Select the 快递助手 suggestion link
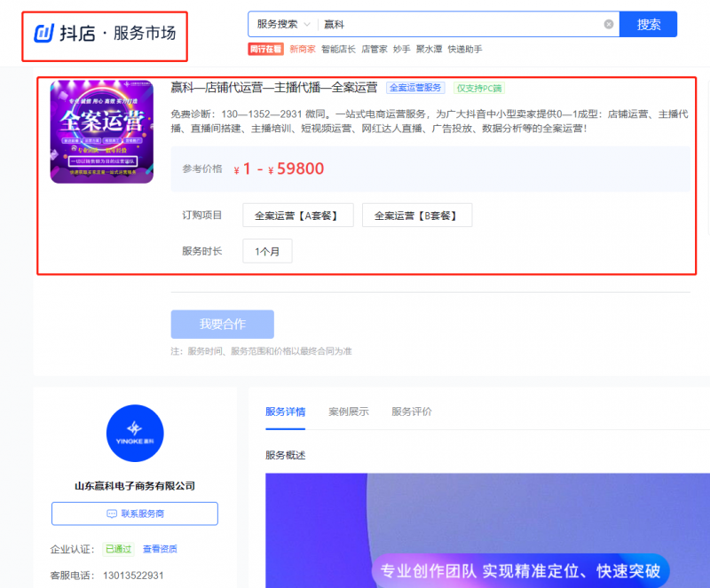 tap(464, 49)
